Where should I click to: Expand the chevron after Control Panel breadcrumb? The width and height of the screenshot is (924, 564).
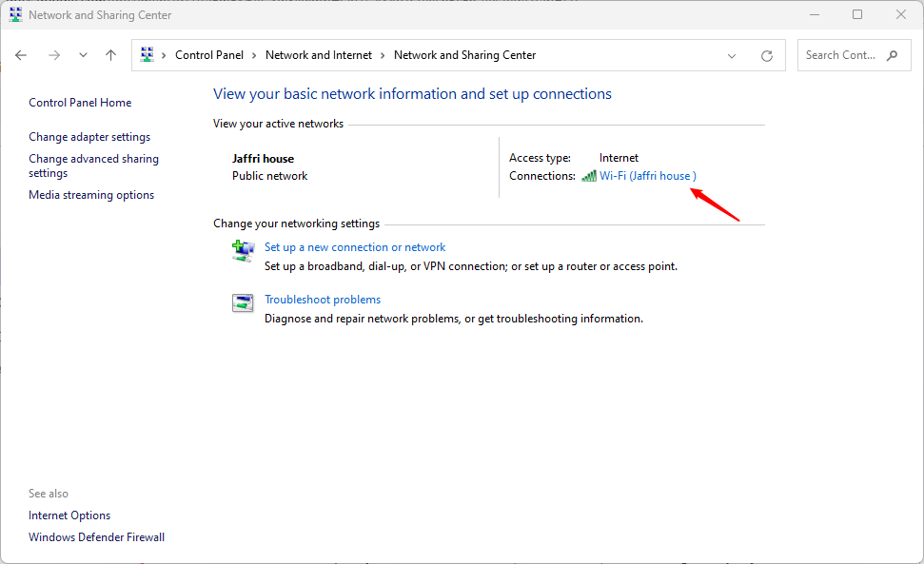point(254,55)
